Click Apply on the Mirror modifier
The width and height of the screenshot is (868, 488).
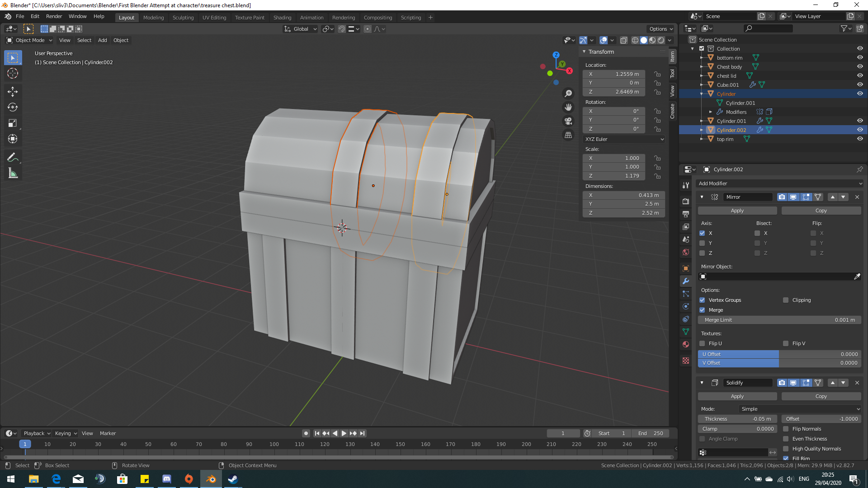(x=737, y=211)
